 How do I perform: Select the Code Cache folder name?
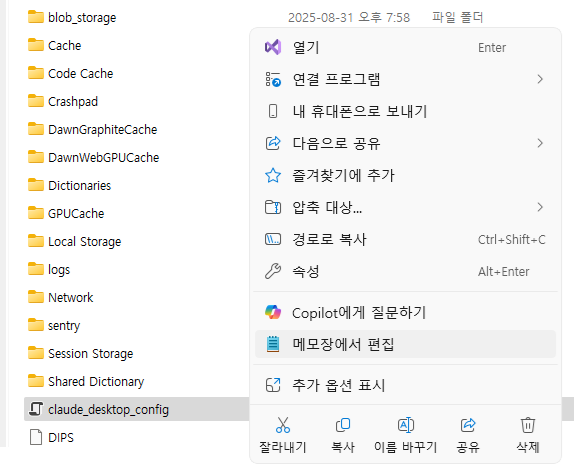[x=81, y=73]
